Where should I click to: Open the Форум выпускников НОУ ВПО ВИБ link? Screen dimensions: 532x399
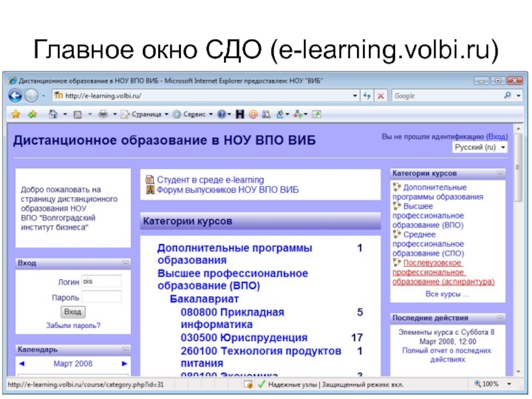coord(227,190)
